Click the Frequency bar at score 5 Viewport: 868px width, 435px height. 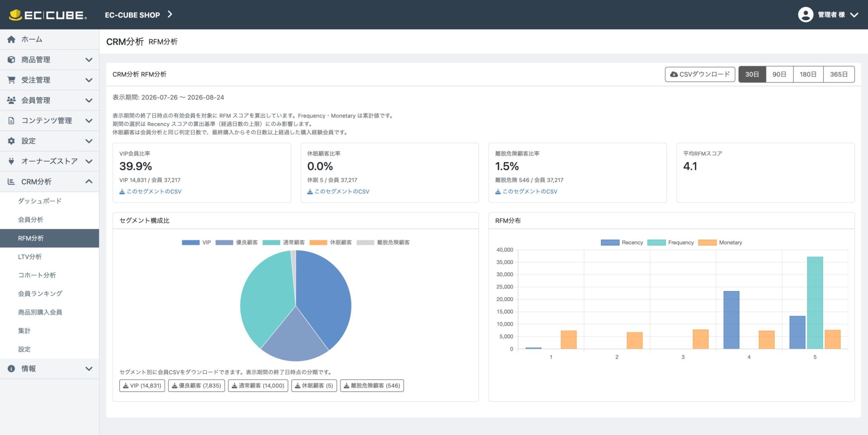(815, 303)
